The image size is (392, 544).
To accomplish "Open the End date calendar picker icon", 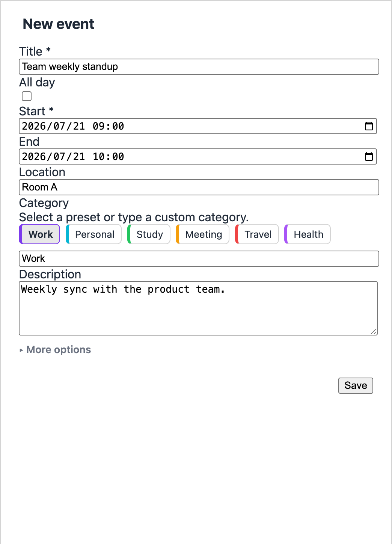I will (x=369, y=157).
